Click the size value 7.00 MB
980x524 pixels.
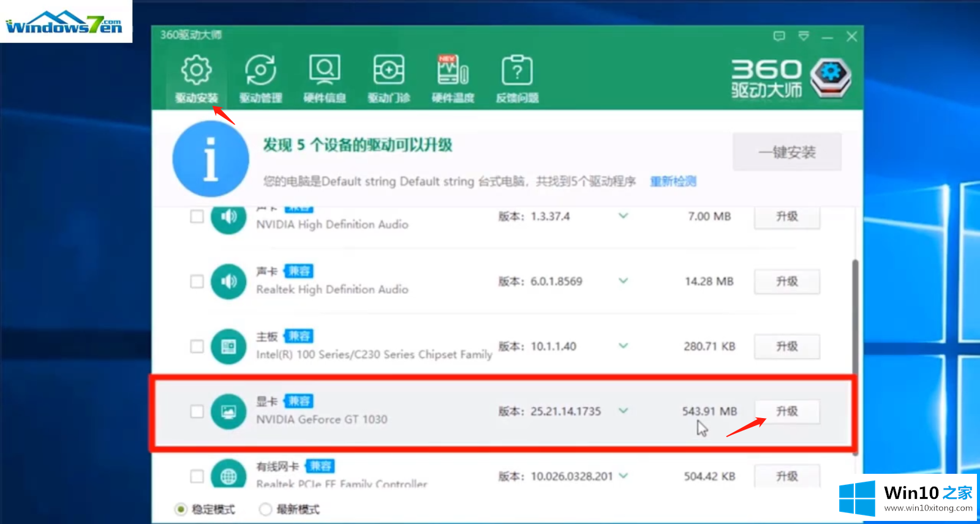tap(709, 217)
